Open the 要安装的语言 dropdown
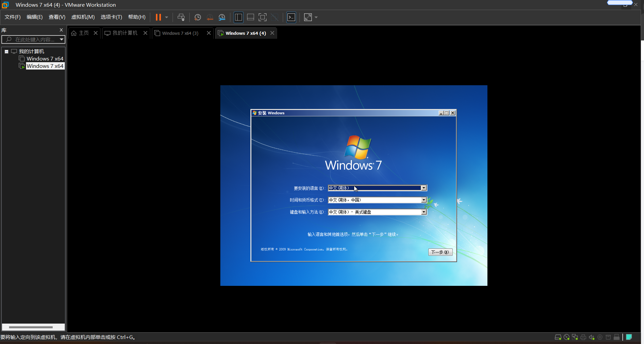The height and width of the screenshot is (344, 644). (424, 188)
